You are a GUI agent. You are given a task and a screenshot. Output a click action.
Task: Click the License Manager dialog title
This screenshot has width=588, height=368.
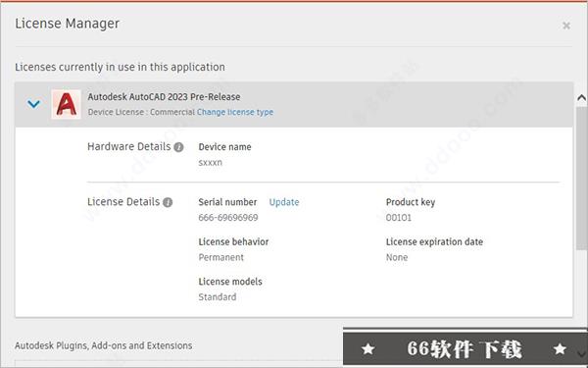pyautogui.click(x=67, y=24)
